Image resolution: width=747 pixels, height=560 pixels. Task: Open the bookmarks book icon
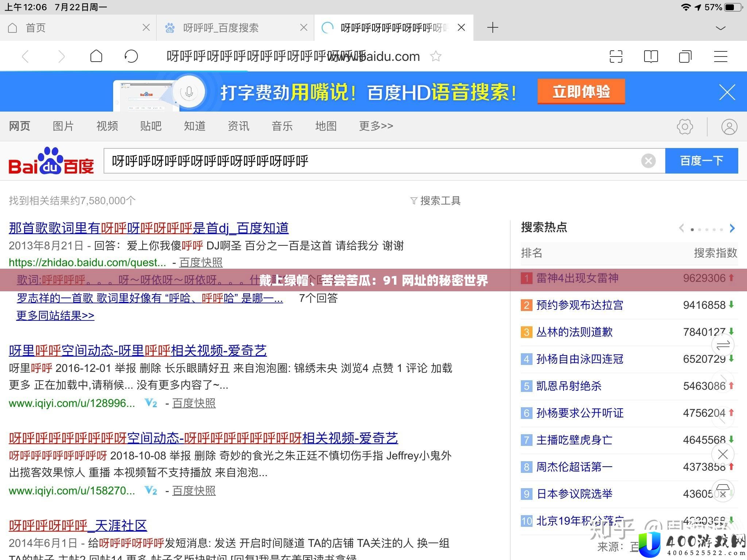click(x=651, y=57)
